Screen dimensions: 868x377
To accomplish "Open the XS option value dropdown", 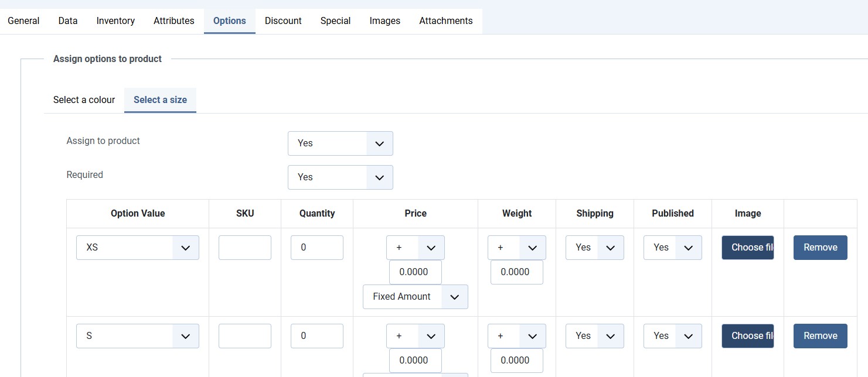I will coord(138,248).
